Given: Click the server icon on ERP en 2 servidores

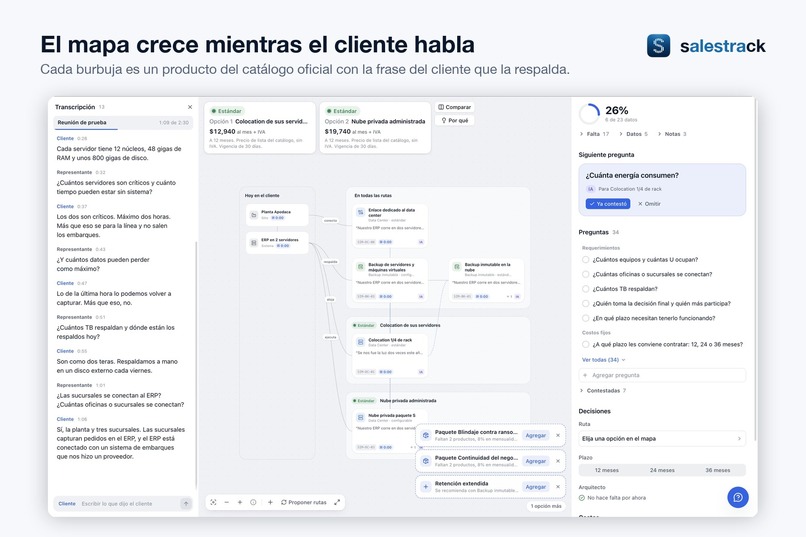Looking at the screenshot, I should click(253, 243).
